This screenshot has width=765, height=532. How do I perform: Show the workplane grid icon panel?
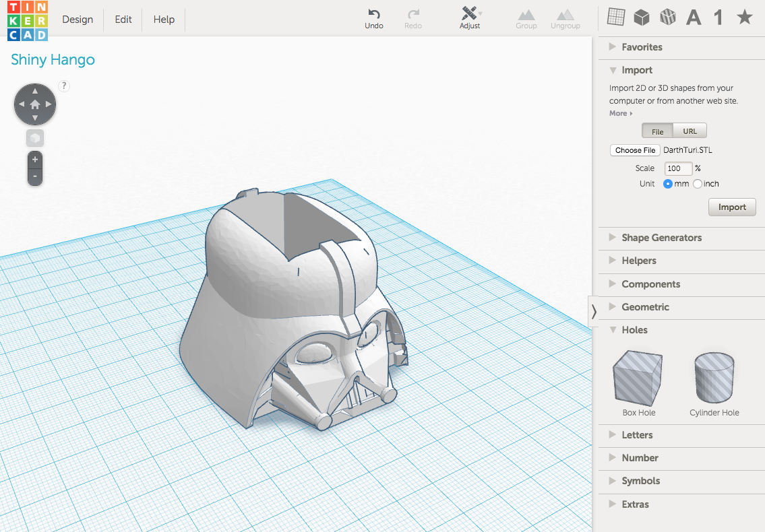click(615, 18)
